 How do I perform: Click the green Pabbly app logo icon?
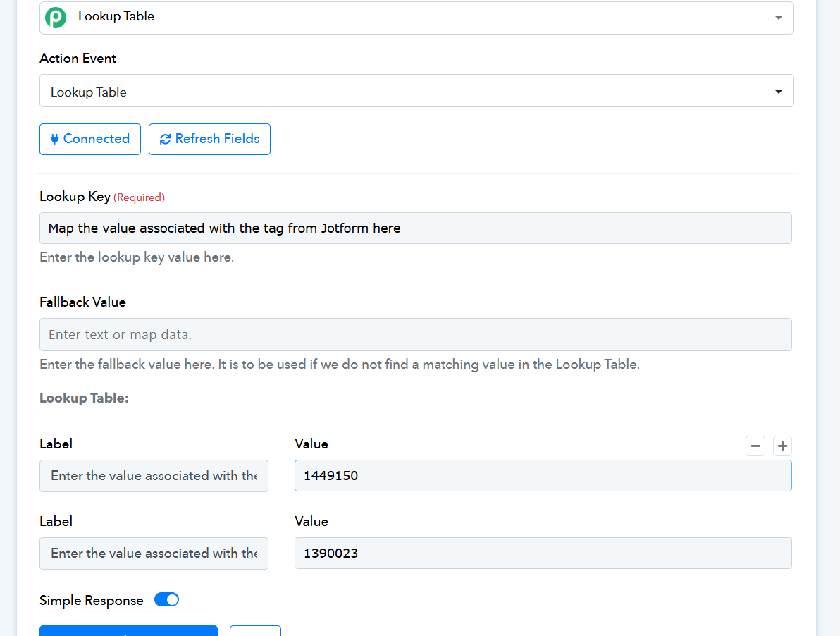point(56,18)
